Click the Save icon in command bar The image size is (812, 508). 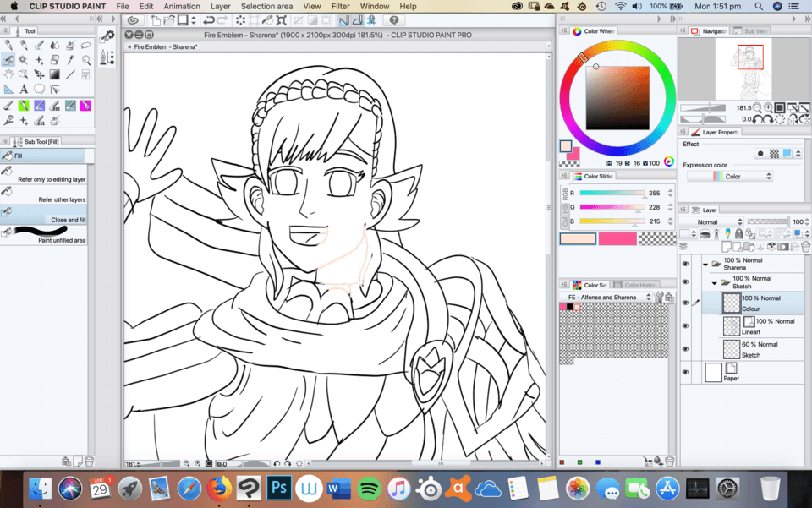(183, 20)
